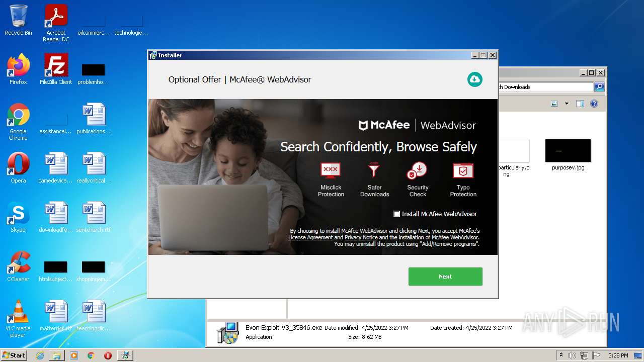
Task: Click the Security Check icon
Action: (417, 171)
